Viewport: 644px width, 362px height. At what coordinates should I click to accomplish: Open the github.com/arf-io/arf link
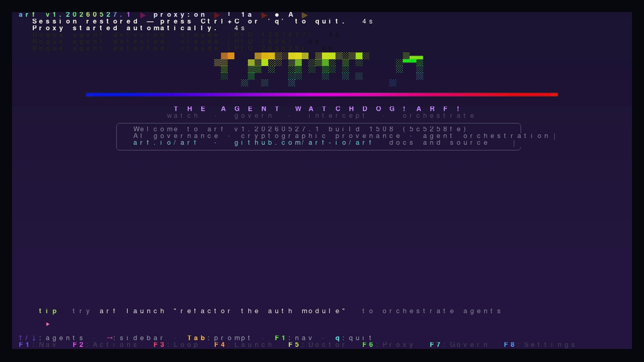[303, 143]
